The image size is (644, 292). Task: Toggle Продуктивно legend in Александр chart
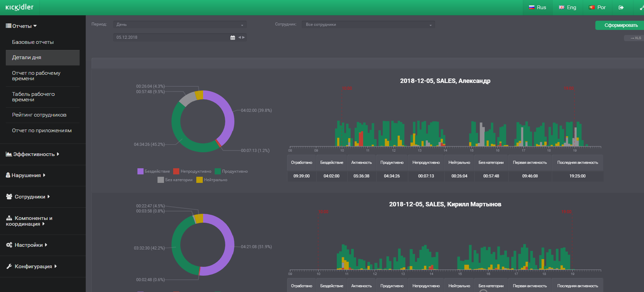[x=231, y=171]
